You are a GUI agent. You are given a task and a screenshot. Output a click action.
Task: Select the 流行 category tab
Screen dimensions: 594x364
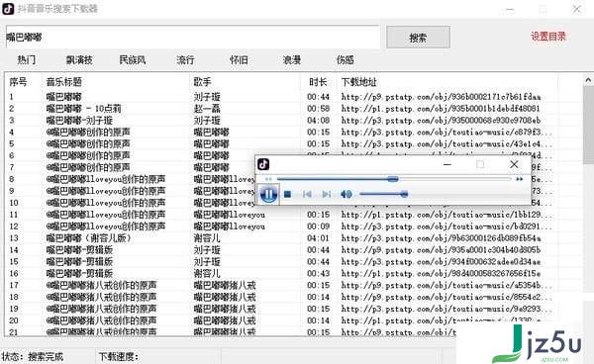185,59
